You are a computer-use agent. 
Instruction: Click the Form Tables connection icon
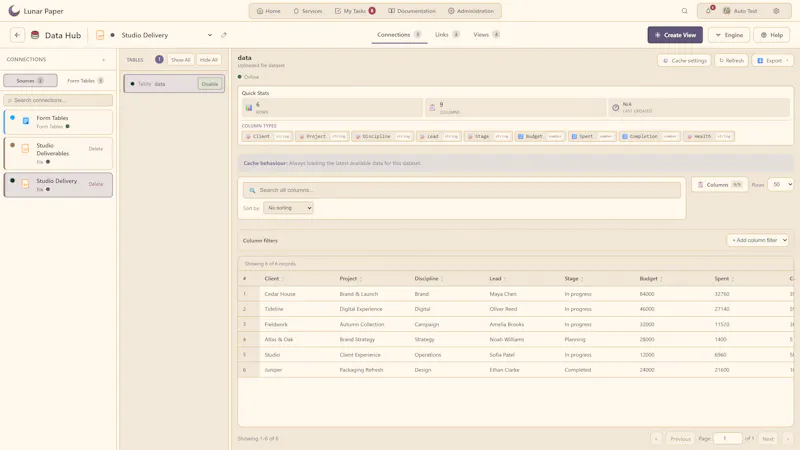(x=26, y=121)
